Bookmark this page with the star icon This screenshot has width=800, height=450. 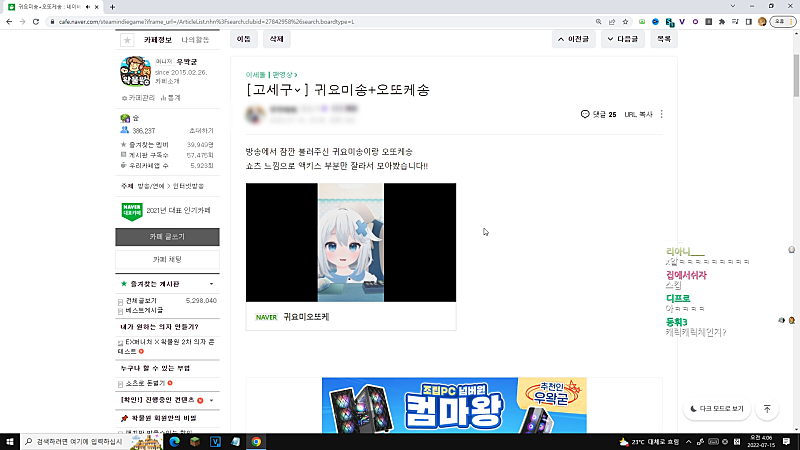click(x=625, y=22)
